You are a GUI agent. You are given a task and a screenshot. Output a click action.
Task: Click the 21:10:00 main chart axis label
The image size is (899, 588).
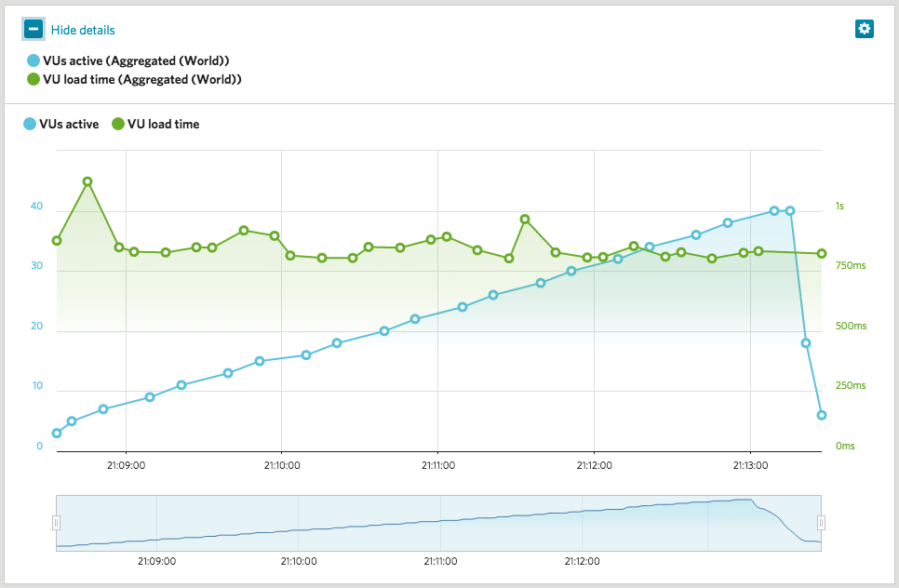pyautogui.click(x=282, y=465)
